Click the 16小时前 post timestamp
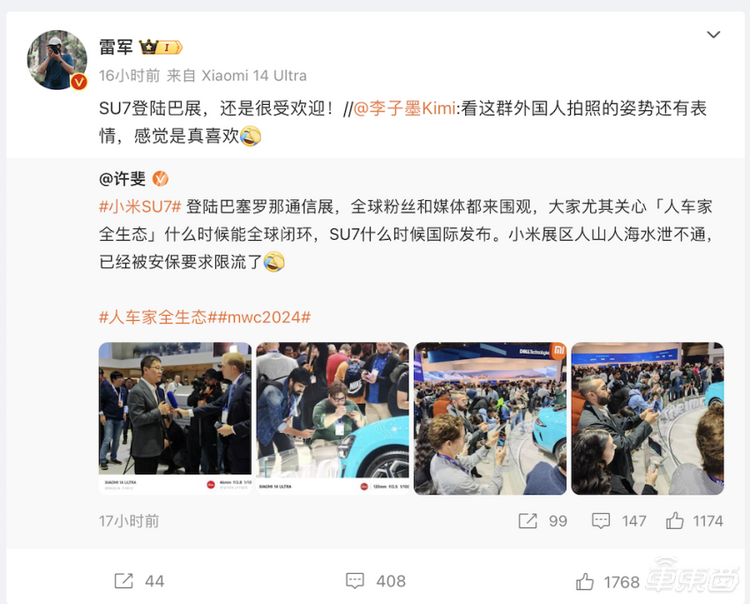Image resolution: width=750 pixels, height=604 pixels. [x=130, y=76]
